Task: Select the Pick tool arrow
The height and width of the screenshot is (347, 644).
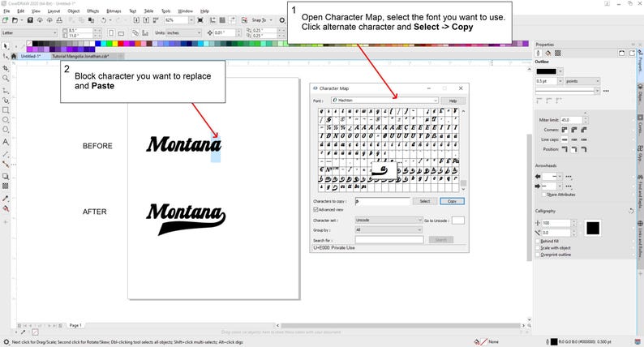Action: pyautogui.click(x=6, y=46)
